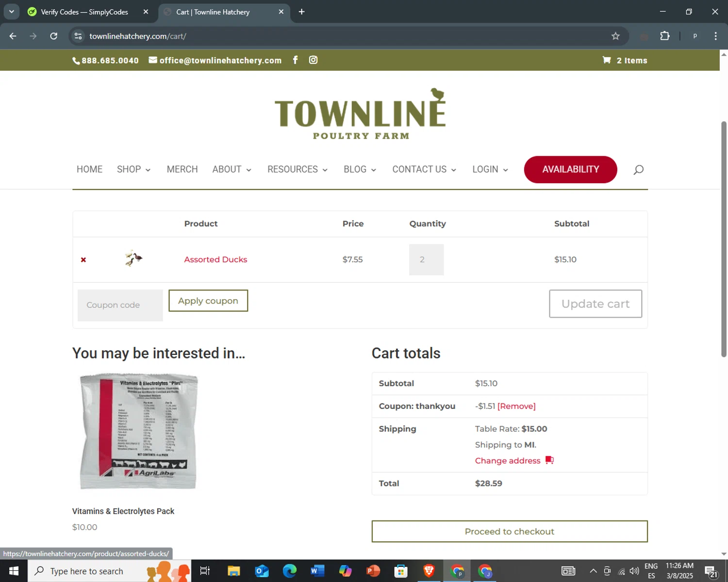
Task: Open notification center icon
Action: 711,571
